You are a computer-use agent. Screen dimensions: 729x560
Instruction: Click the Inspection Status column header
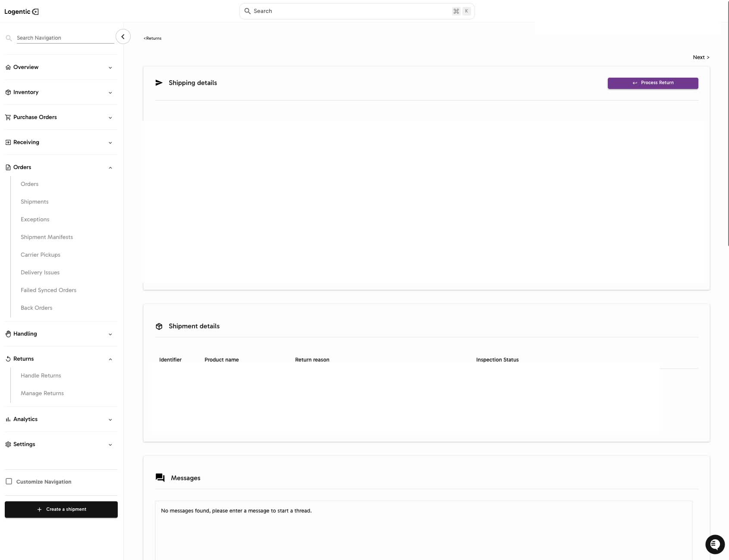[497, 360]
